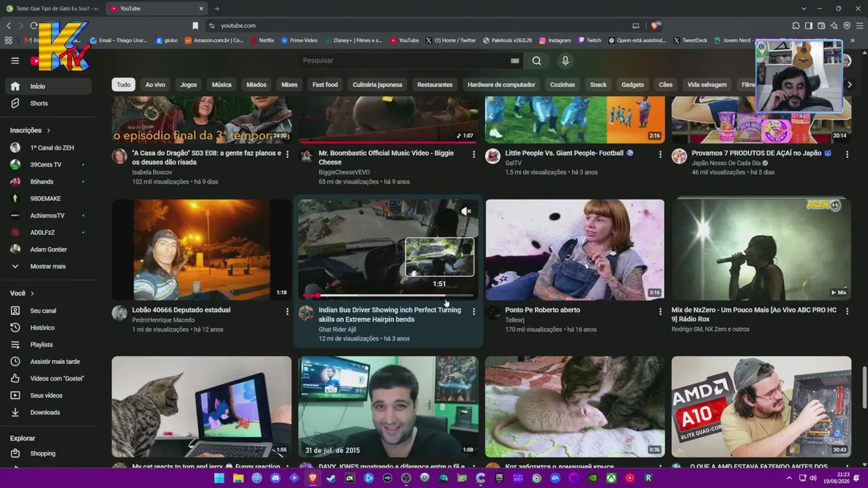Open the on-screen keyboard in search box
Viewport: 868px width, 488px height.
(515, 60)
